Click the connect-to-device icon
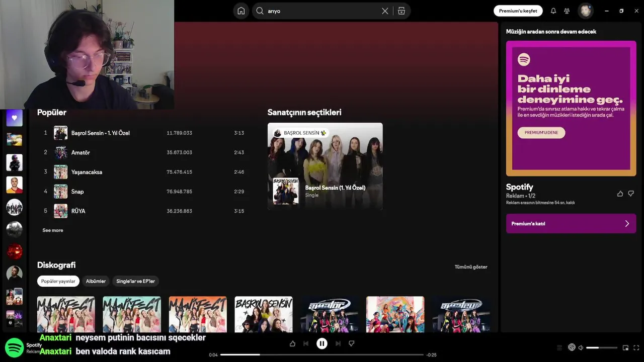 [572, 347]
